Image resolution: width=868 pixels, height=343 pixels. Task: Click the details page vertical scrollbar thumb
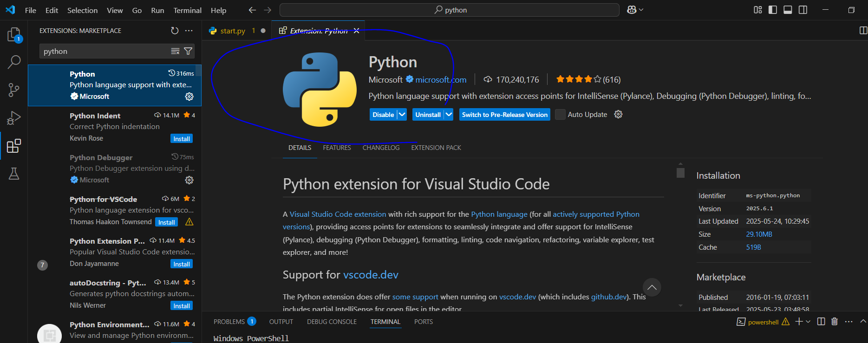pos(680,173)
